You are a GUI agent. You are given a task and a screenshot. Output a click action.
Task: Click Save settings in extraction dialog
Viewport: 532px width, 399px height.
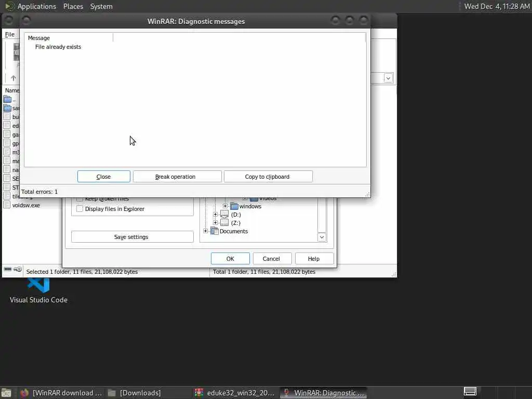tap(132, 237)
